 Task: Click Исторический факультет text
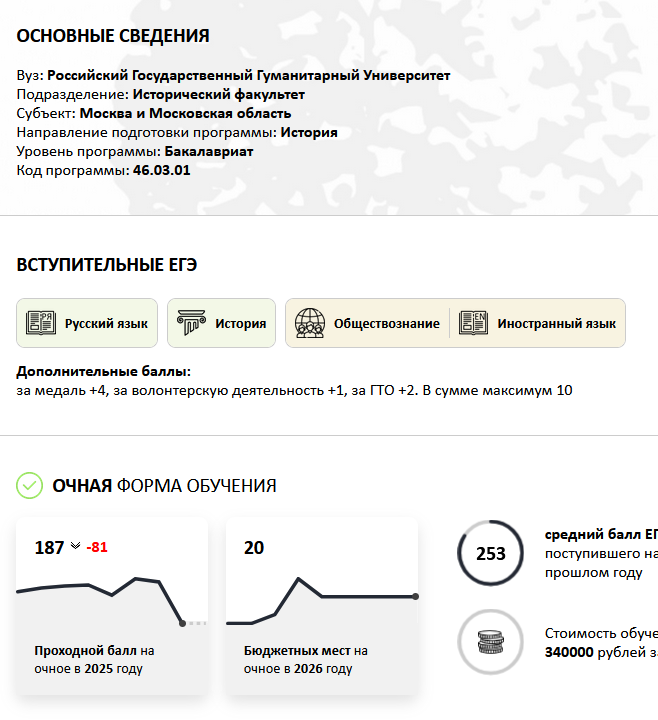click(x=219, y=95)
